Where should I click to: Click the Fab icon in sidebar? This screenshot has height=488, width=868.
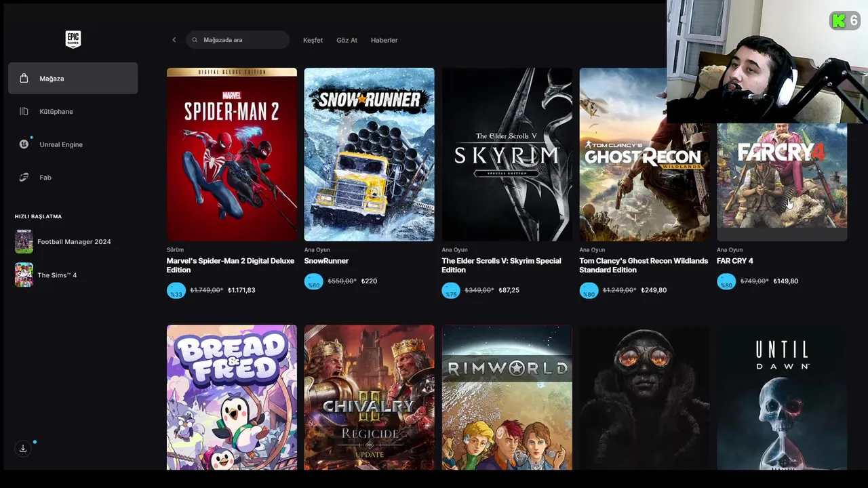[24, 178]
